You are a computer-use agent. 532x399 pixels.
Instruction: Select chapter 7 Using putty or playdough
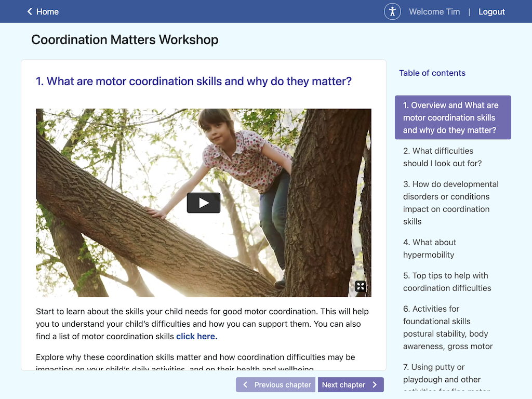(x=442, y=373)
